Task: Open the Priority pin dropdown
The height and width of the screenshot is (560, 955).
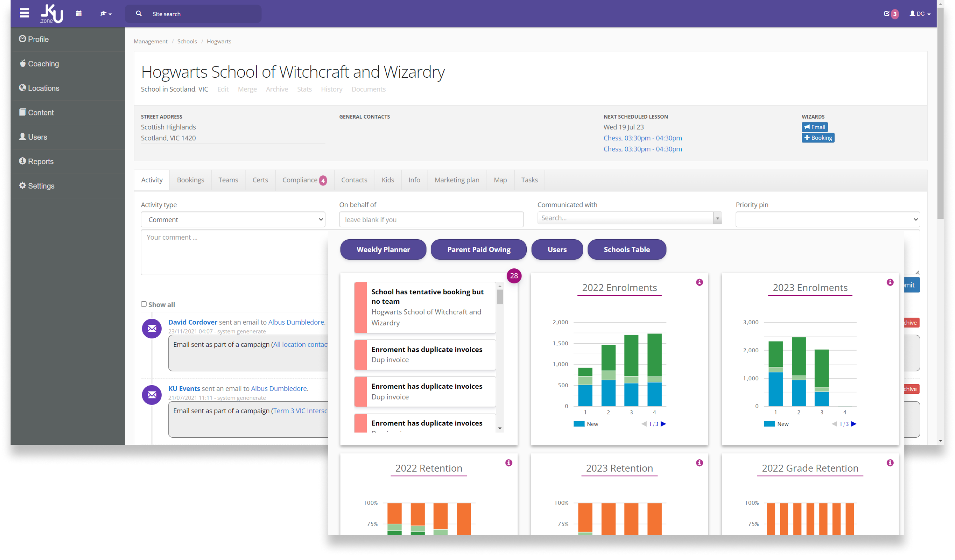Action: [828, 220]
